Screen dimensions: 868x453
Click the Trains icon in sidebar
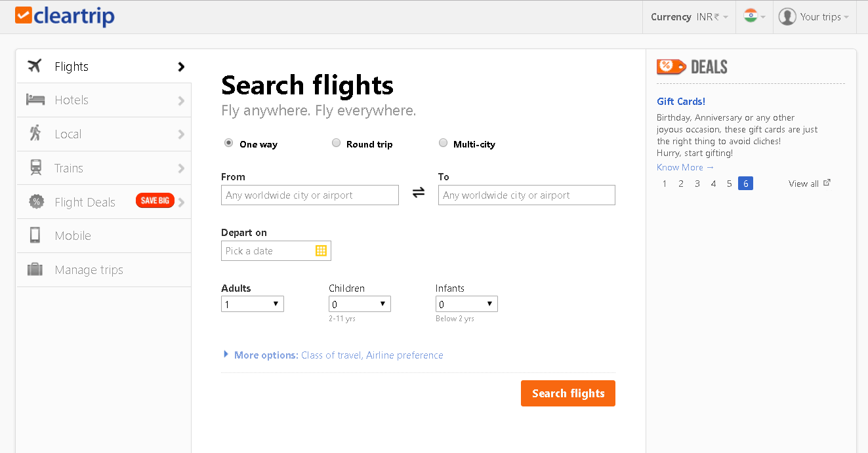[36, 168]
